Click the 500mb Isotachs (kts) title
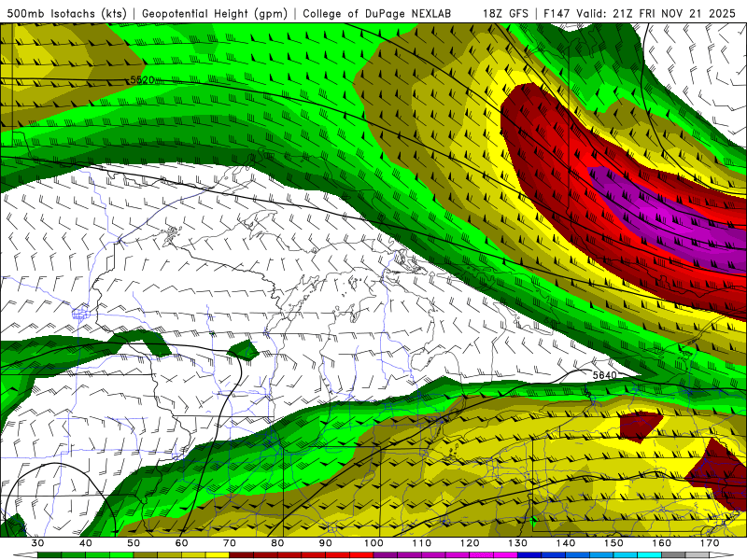Screen dimensions: 747x560 tap(64, 13)
